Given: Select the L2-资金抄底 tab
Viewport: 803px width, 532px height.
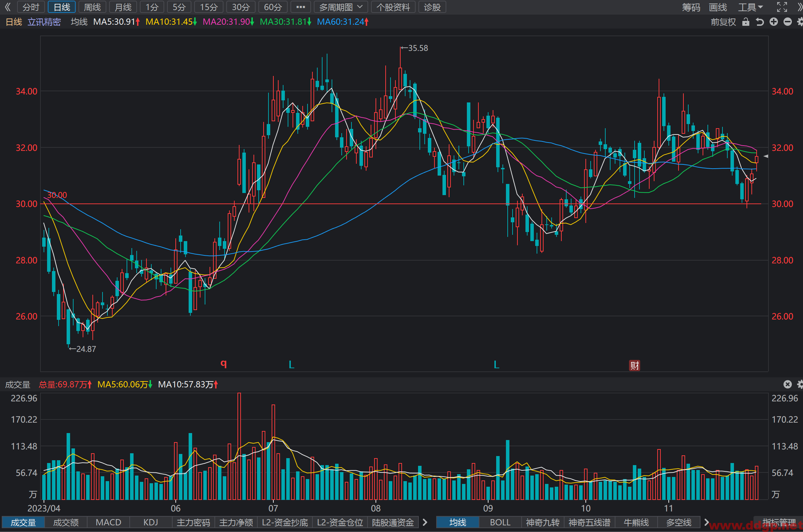Looking at the screenshot, I should pos(285,522).
